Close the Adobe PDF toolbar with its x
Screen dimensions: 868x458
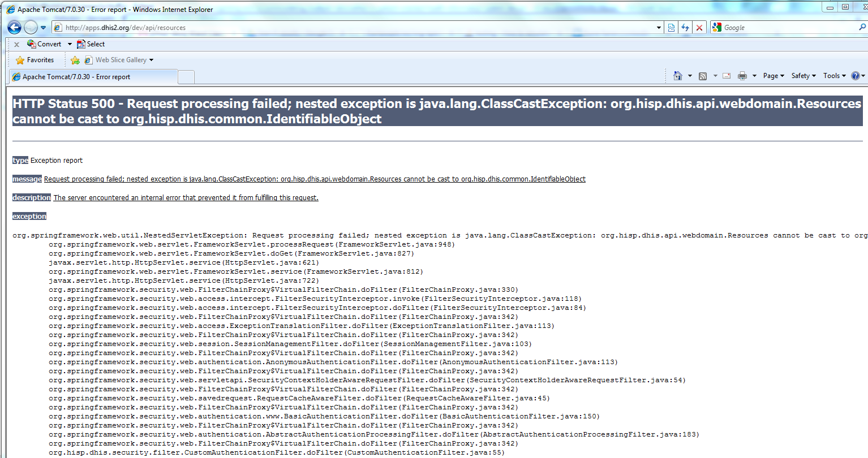click(16, 44)
